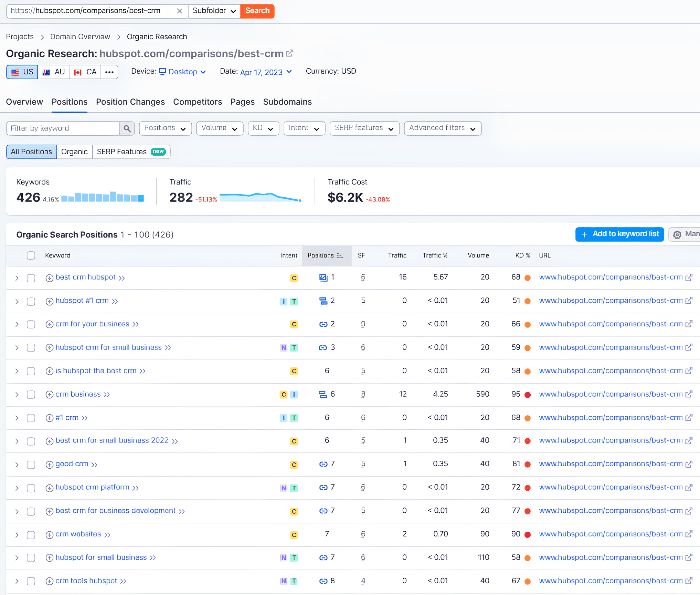This screenshot has height=595, width=700.
Task: Click the red KD dot in 'crm business' row
Action: (x=527, y=395)
